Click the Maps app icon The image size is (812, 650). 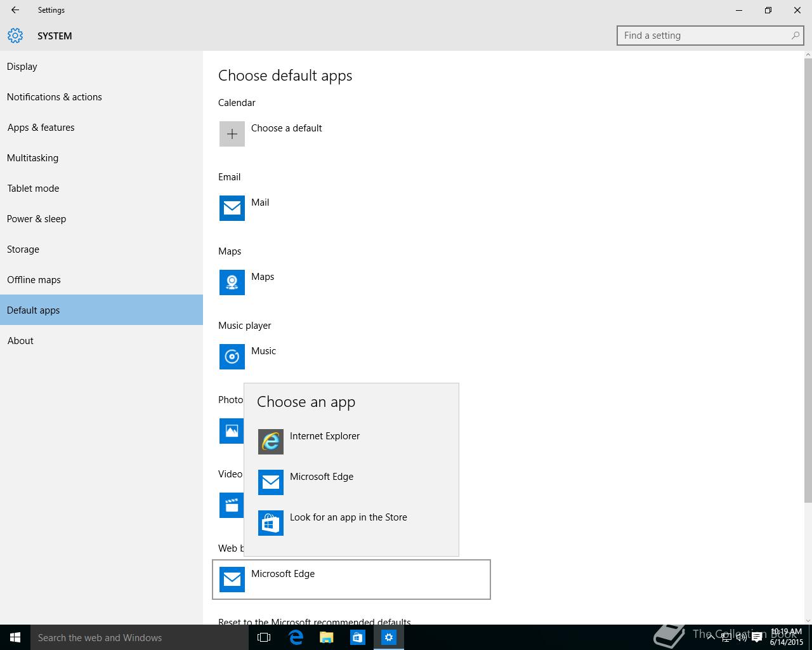click(232, 282)
